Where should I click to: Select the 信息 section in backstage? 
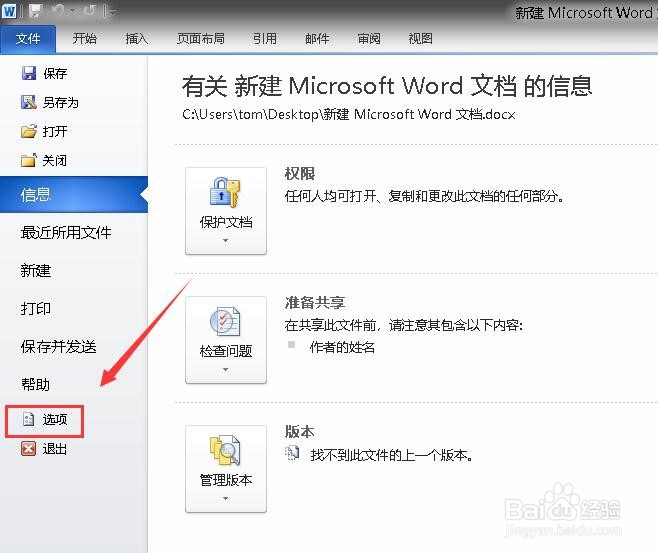[74, 195]
